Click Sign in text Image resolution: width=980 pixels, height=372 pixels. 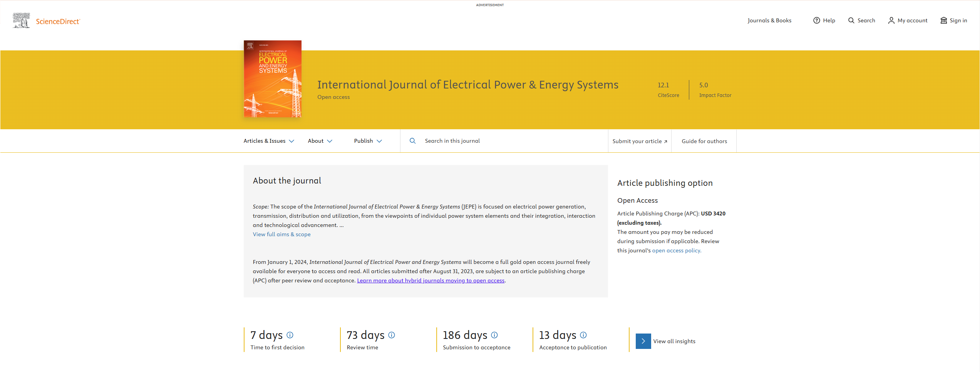(x=958, y=20)
